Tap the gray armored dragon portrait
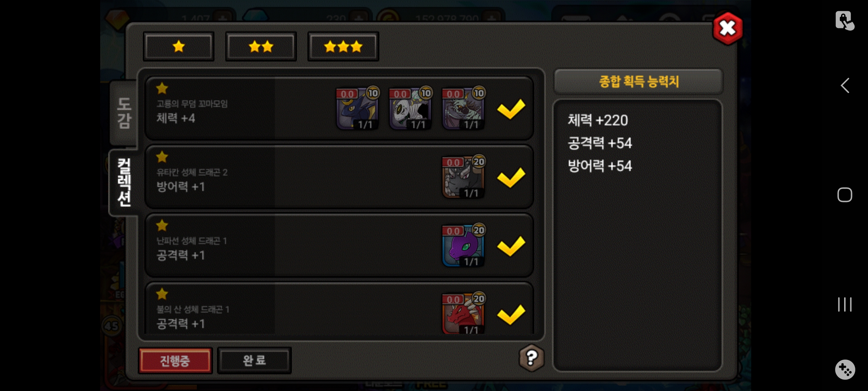The image size is (868, 391). click(x=464, y=177)
